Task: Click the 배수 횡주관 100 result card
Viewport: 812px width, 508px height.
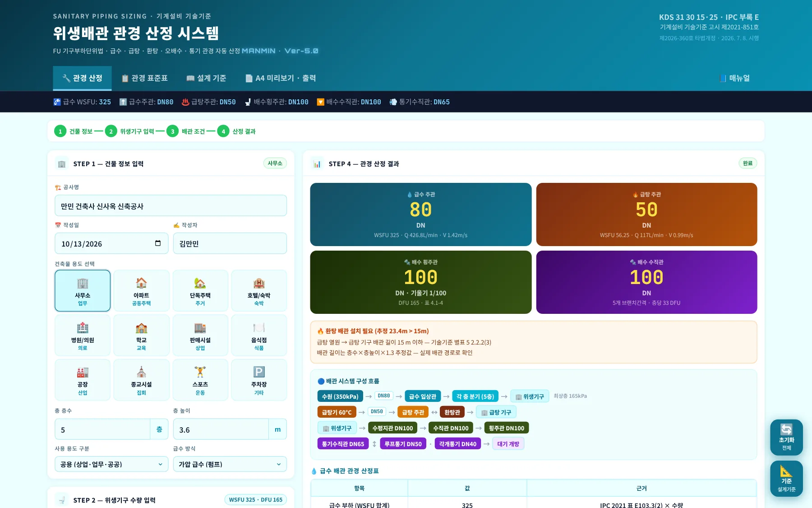Action: tap(421, 282)
